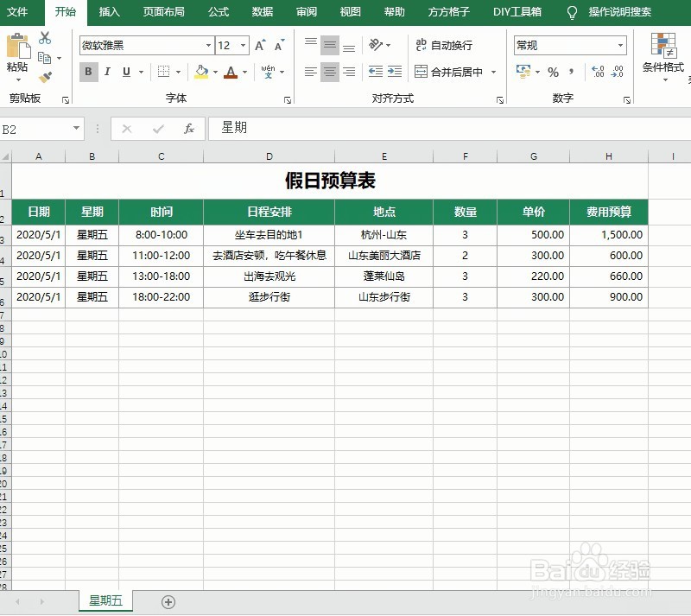Open the 数据 ribbon tab

(x=262, y=12)
